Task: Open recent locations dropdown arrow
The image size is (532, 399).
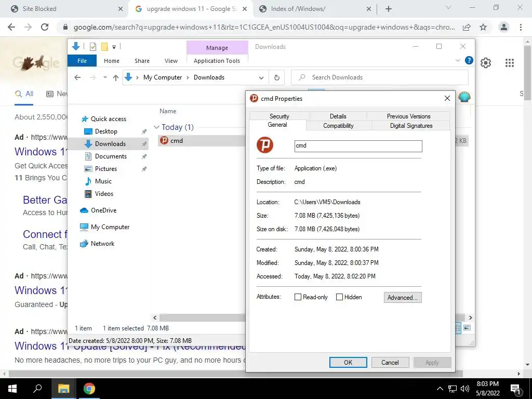Action: coord(105,78)
